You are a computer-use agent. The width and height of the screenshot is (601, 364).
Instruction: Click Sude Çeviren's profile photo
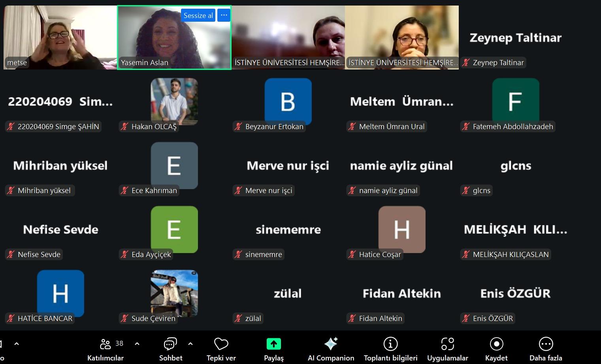[174, 292]
